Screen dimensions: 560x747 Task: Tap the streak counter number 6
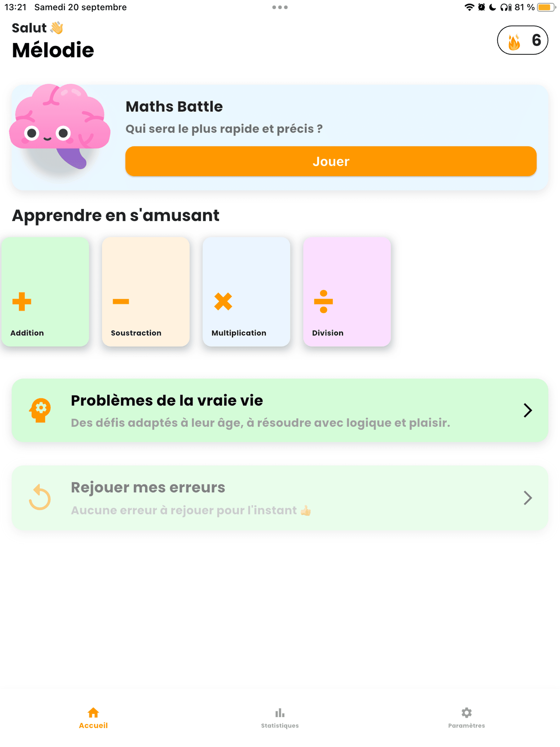[536, 40]
